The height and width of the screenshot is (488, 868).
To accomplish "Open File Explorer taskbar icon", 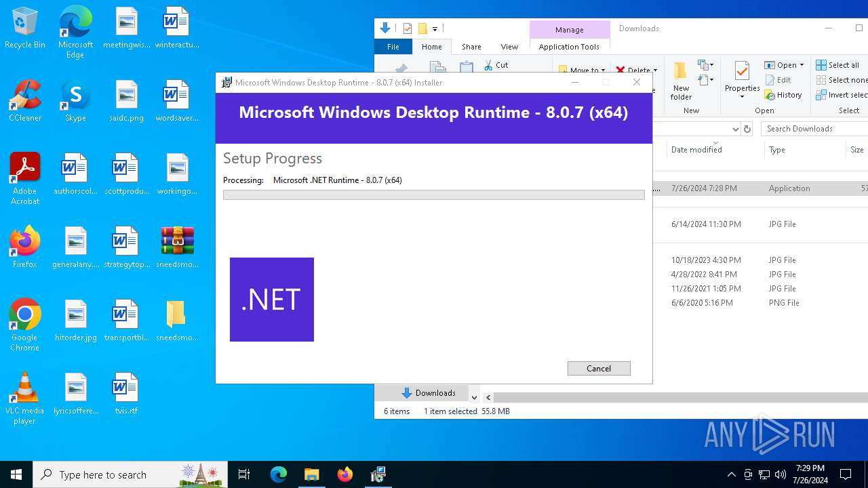I will pos(311,474).
